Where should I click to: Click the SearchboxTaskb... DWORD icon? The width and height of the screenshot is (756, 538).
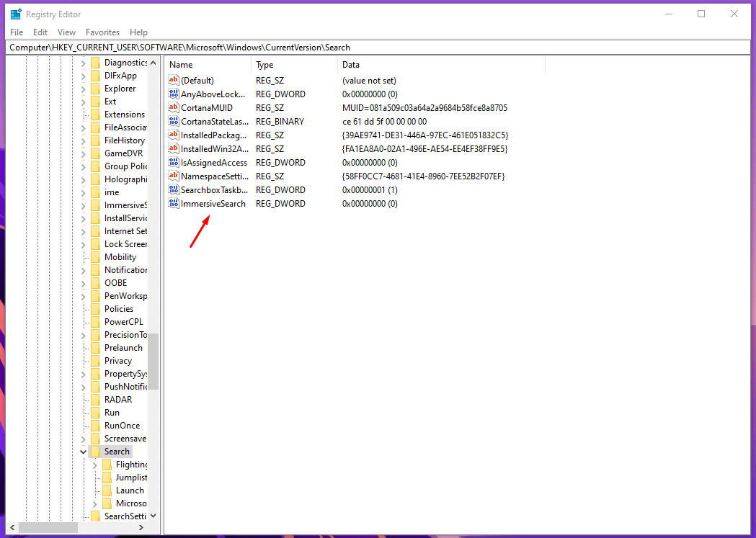tap(174, 189)
